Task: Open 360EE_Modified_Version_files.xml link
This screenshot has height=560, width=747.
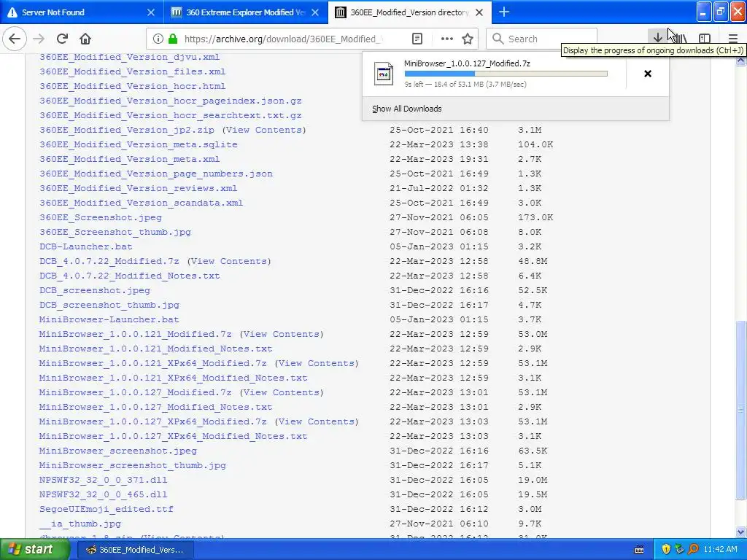Action: (x=133, y=71)
